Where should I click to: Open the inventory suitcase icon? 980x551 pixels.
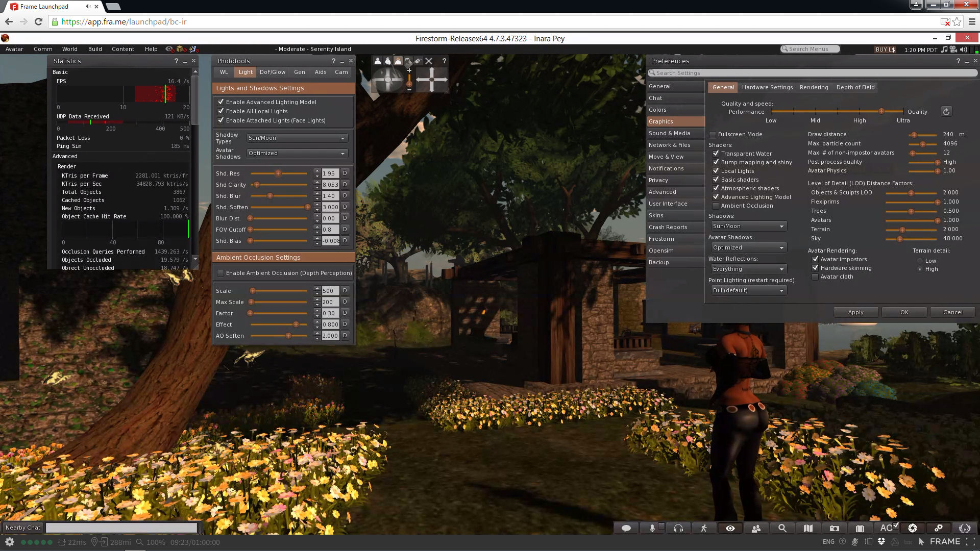pos(860,528)
